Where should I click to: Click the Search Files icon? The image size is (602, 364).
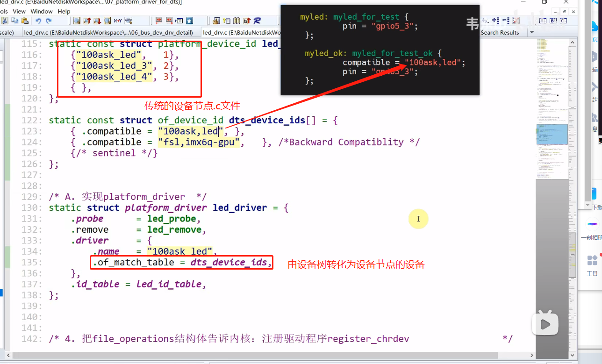point(107,21)
